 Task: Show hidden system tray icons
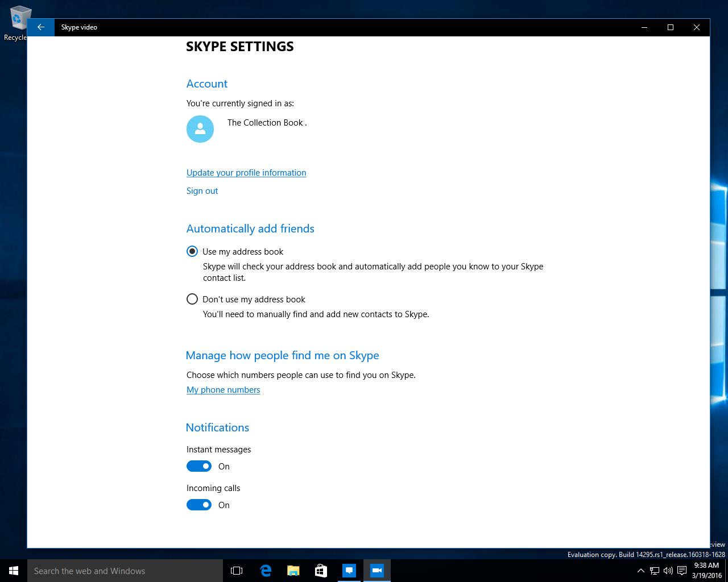point(641,571)
